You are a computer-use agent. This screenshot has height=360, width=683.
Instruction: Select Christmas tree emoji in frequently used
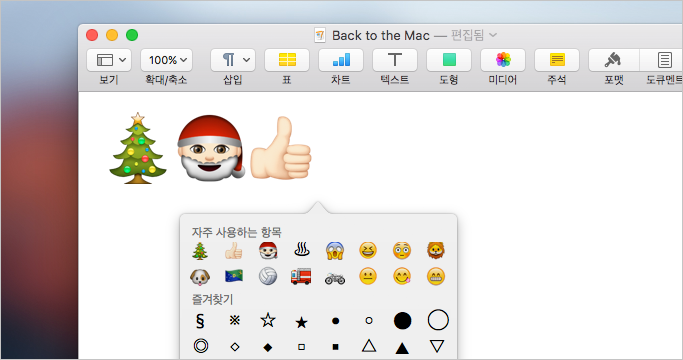[x=200, y=251]
